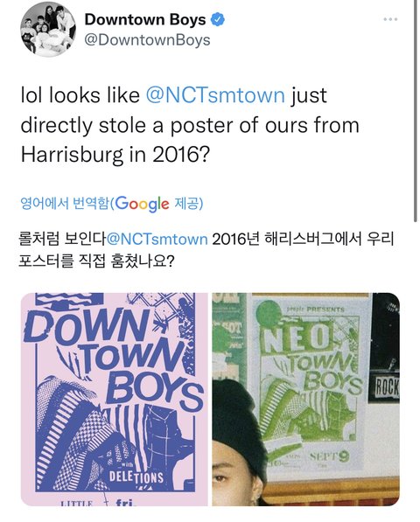Click the SEPT 9 text on green poster
The width and height of the screenshot is (420, 522).
click(x=330, y=456)
